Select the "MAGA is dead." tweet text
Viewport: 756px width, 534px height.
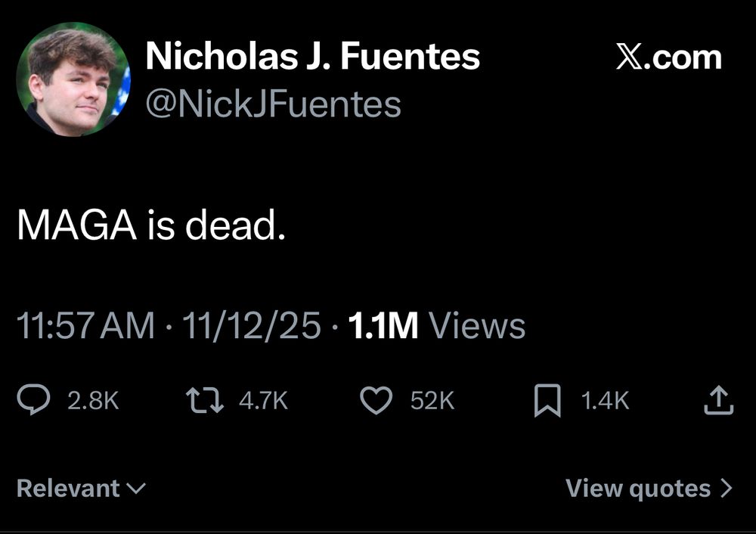pos(150,225)
